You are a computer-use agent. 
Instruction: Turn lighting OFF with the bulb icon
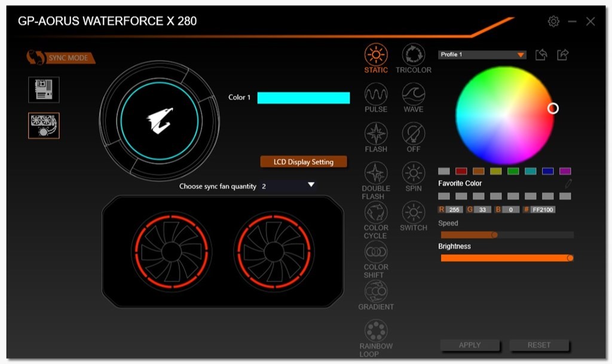pos(414,134)
